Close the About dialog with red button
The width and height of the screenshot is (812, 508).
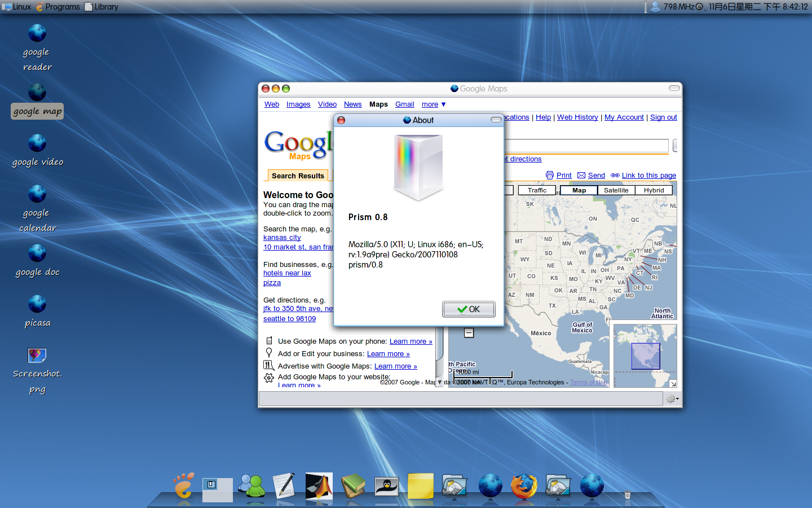(x=341, y=120)
